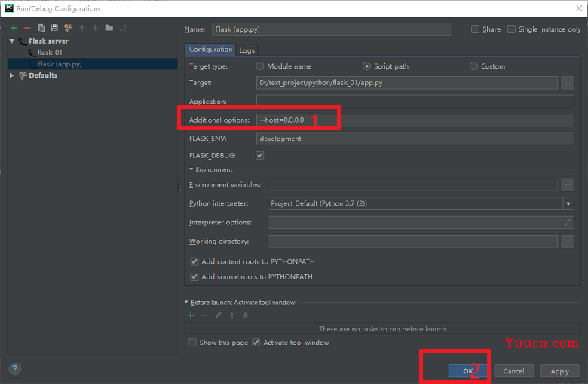Expand the Interpreter options field
Screen dimensions: 588x384
pos(568,223)
